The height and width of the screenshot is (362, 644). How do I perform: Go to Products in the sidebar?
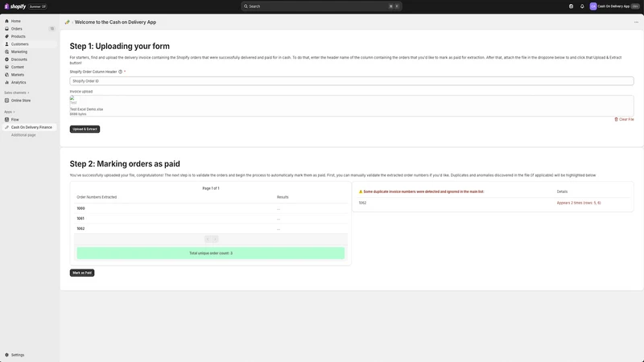[18, 36]
